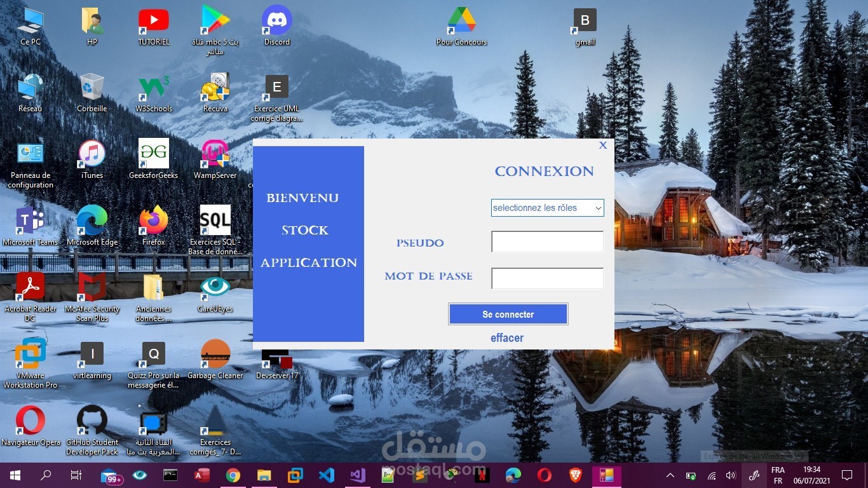Open the 'selectionnez les rôles' dropdown

(547, 208)
